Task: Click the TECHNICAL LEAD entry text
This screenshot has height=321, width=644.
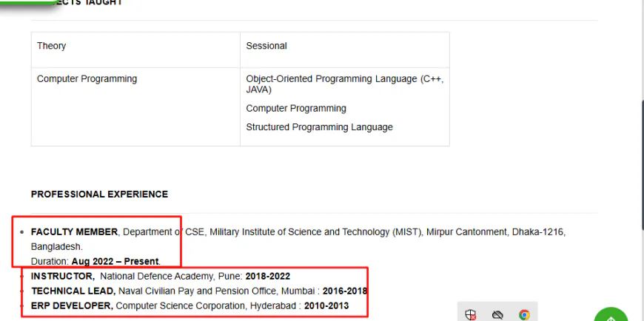Action: [199, 291]
